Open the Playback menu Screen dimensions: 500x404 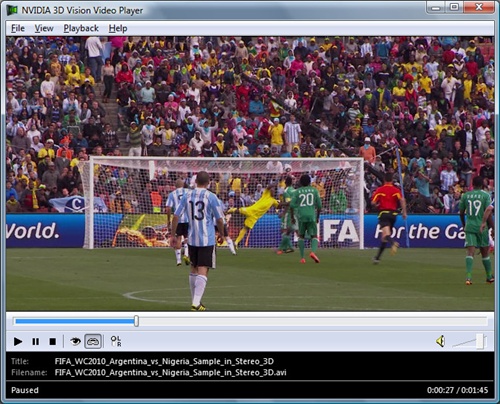(x=81, y=28)
